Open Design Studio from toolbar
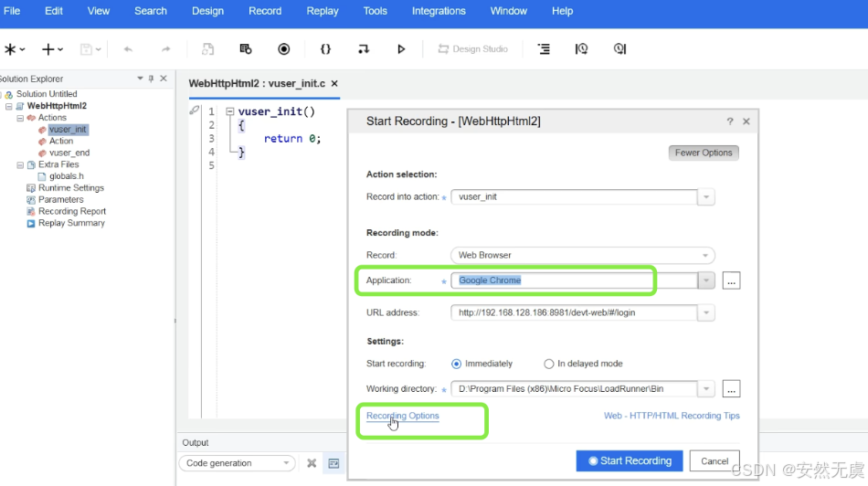Viewport: 868px width, 486px height. 472,49
